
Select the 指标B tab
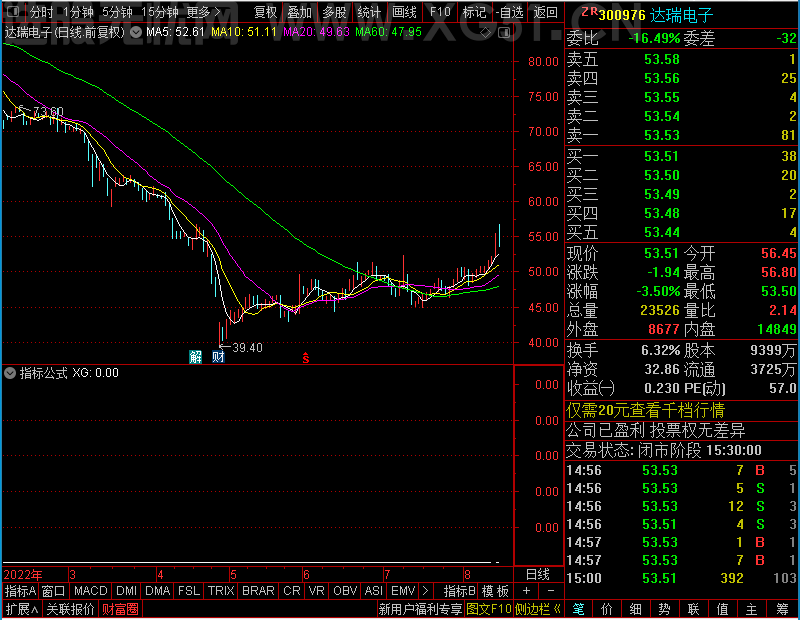[460, 591]
